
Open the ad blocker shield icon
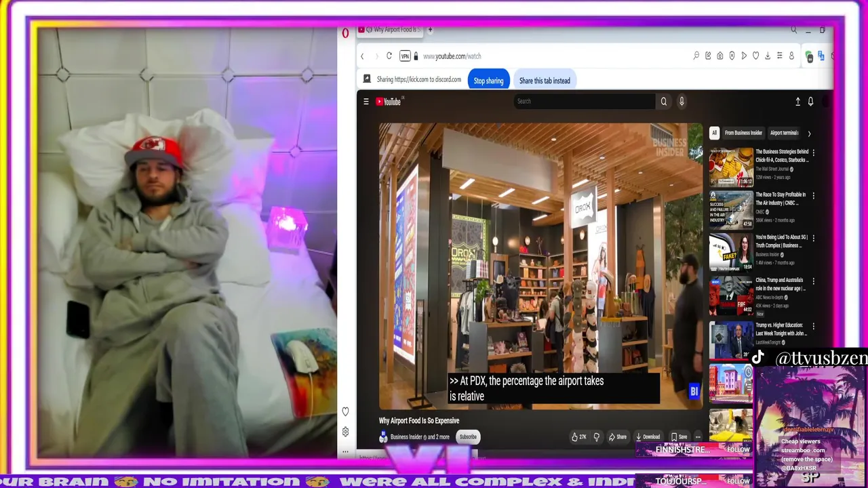(732, 56)
